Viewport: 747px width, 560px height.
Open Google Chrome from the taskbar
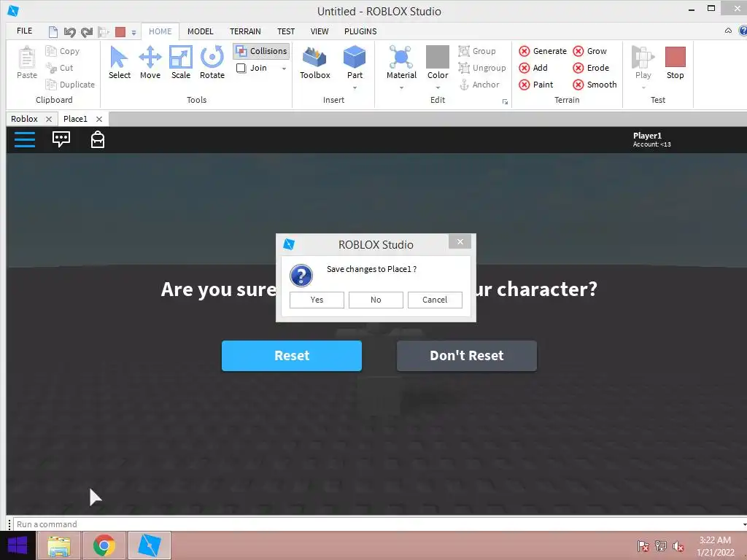point(104,545)
